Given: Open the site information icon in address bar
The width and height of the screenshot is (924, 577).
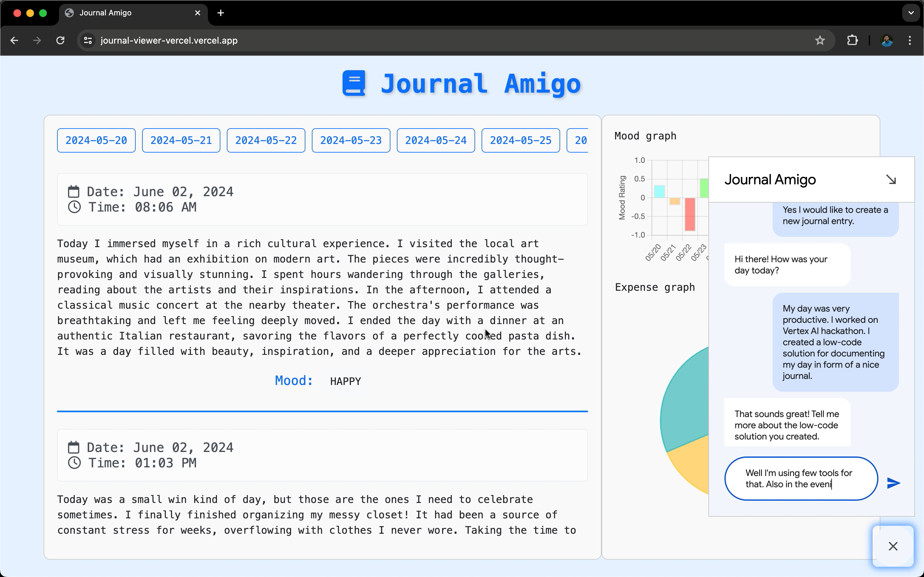Looking at the screenshot, I should 88,40.
